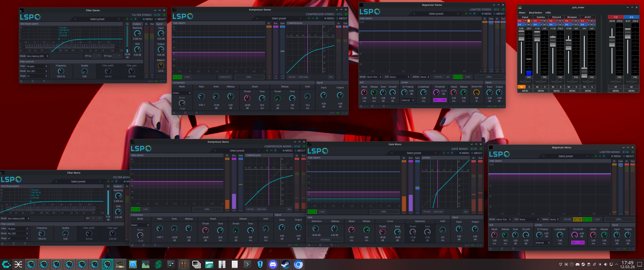Click the jack_mixer taskbar icon
Image resolution: width=644 pixels, height=270 pixels.
120,264
